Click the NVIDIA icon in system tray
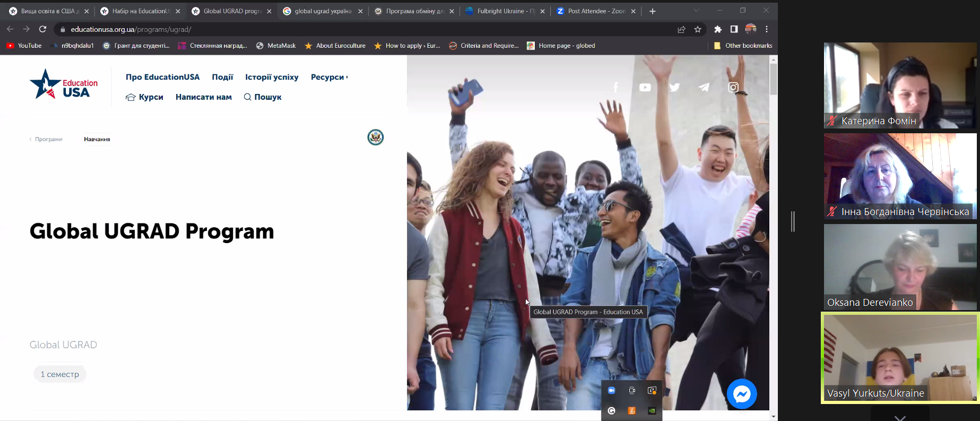The width and height of the screenshot is (980, 421). coord(652,411)
